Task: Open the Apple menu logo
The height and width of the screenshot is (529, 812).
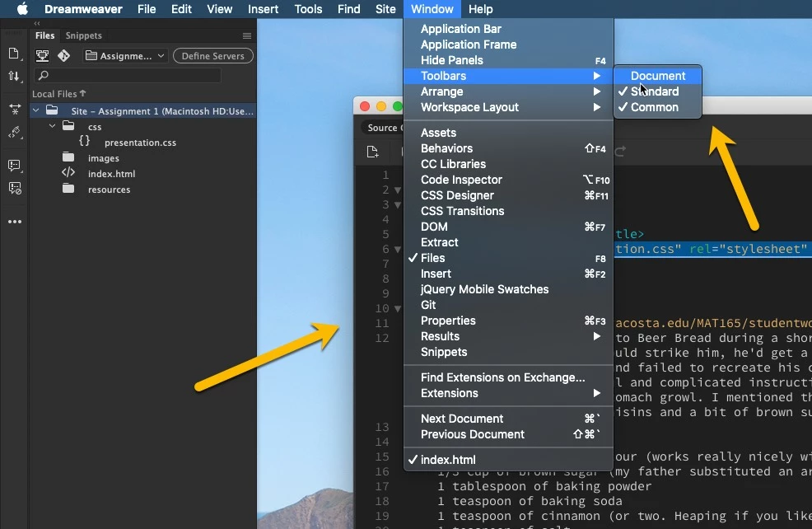Action: [x=22, y=9]
